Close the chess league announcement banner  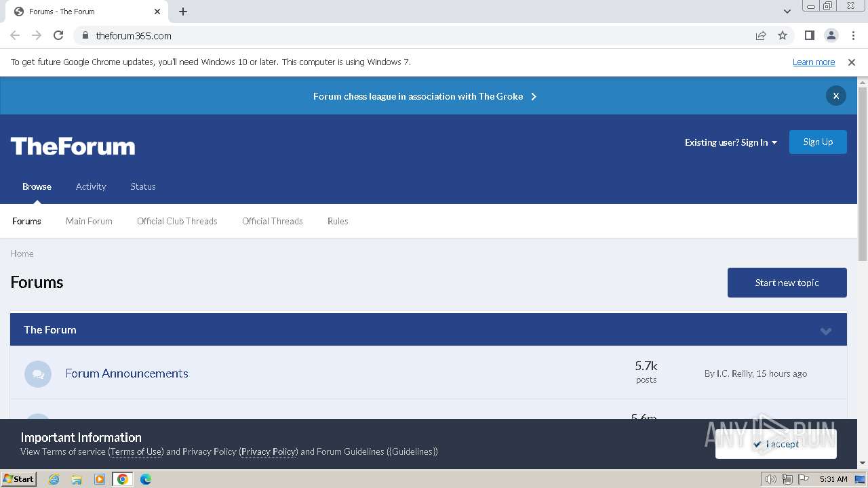pyautogui.click(x=836, y=96)
